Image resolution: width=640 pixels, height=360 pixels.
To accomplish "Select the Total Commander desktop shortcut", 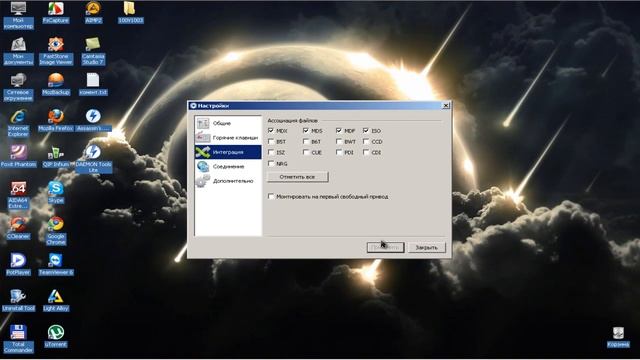I will tap(18, 338).
